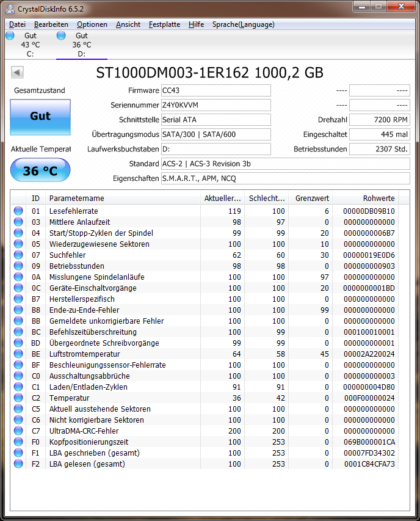Click the blue status orb for Lesefehlerrate

click(18, 211)
